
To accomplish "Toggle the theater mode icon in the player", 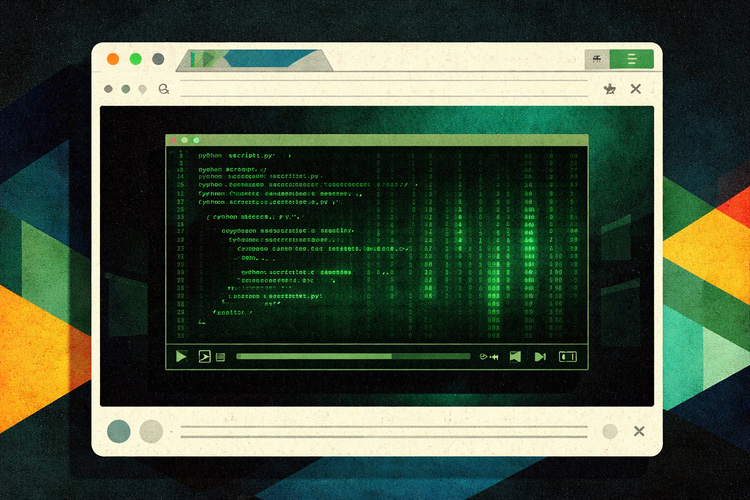I will (x=568, y=357).
